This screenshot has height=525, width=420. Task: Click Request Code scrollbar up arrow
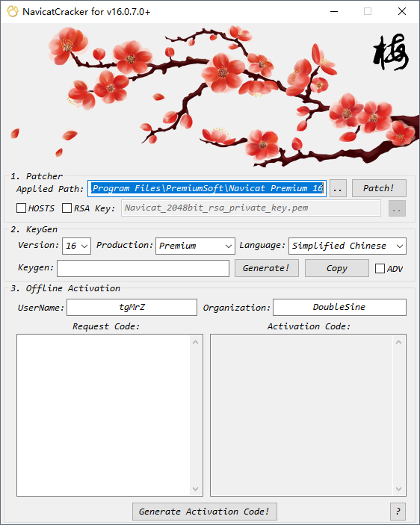[x=196, y=342]
